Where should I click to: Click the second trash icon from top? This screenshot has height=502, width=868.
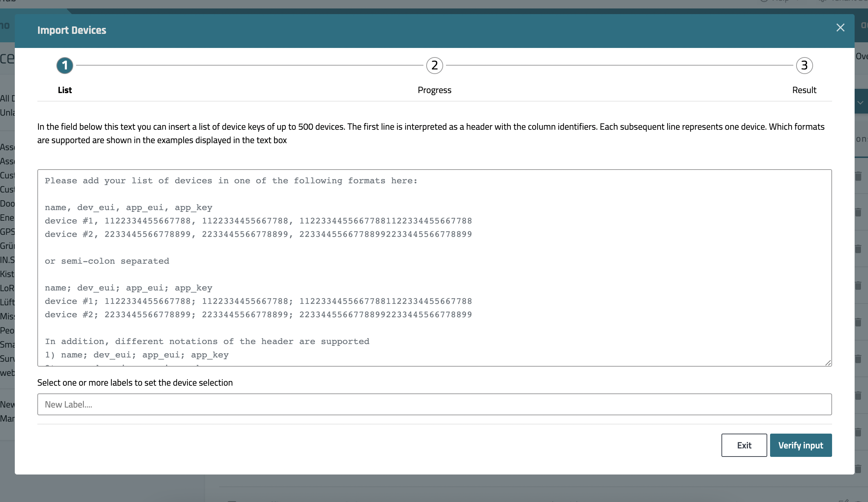(x=858, y=212)
